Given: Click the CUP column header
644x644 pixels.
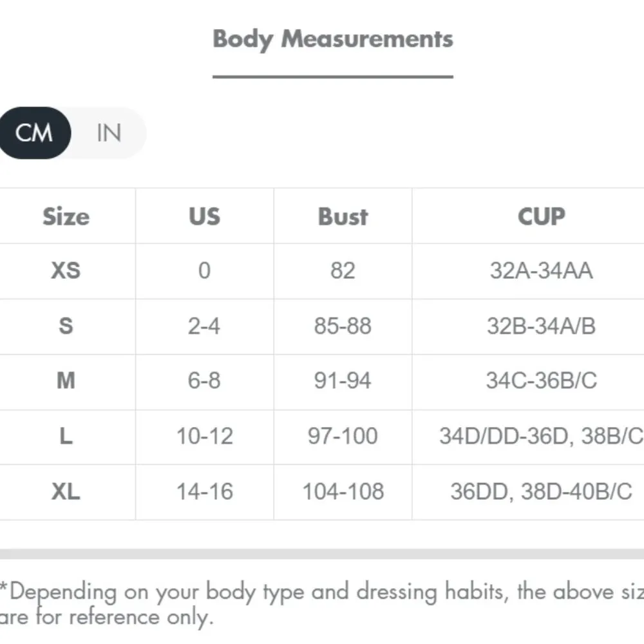Looking at the screenshot, I should pyautogui.click(x=541, y=216).
